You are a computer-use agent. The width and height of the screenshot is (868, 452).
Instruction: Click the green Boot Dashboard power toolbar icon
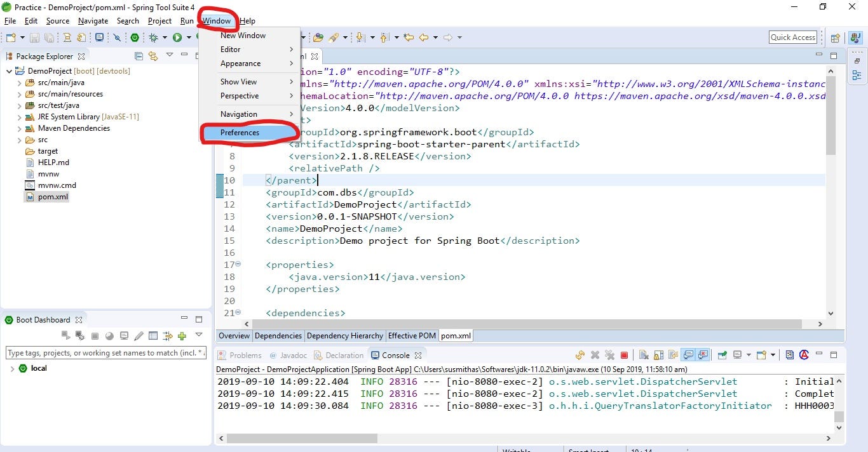coord(135,38)
